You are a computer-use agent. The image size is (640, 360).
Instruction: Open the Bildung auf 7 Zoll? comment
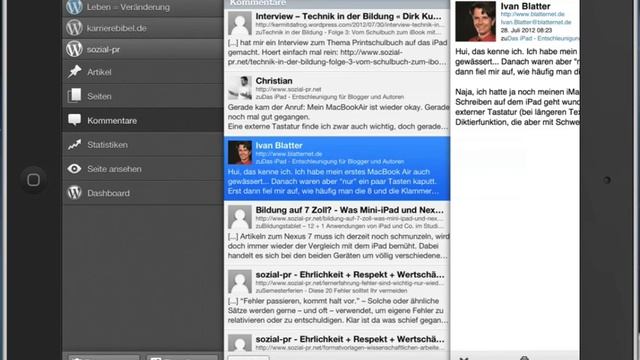337,233
